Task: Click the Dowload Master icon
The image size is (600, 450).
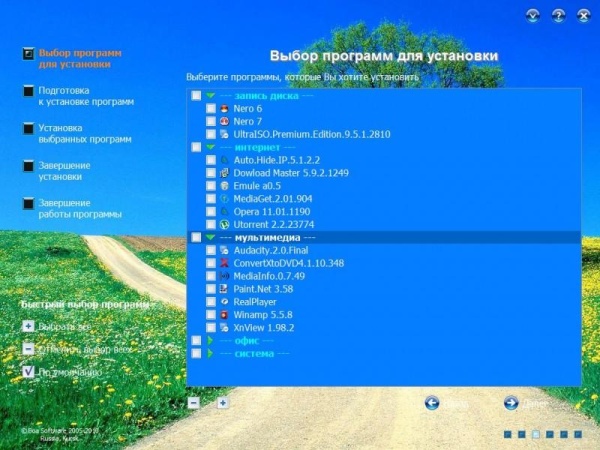Action: coord(225,173)
